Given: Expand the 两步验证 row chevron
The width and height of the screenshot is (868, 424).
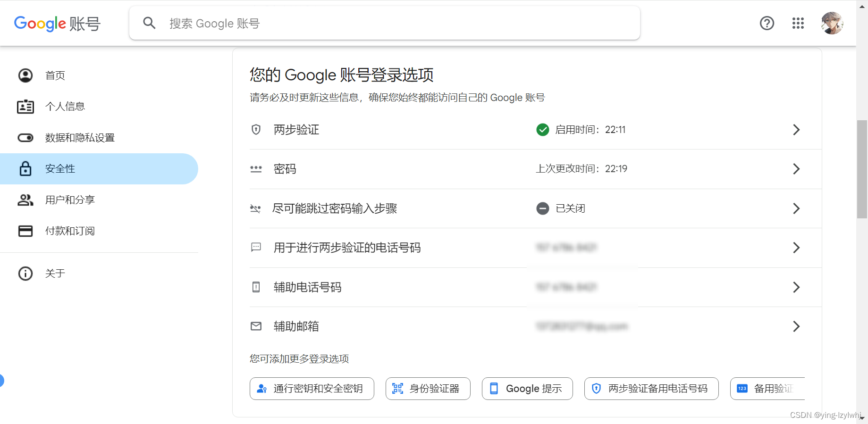Looking at the screenshot, I should pos(796,130).
